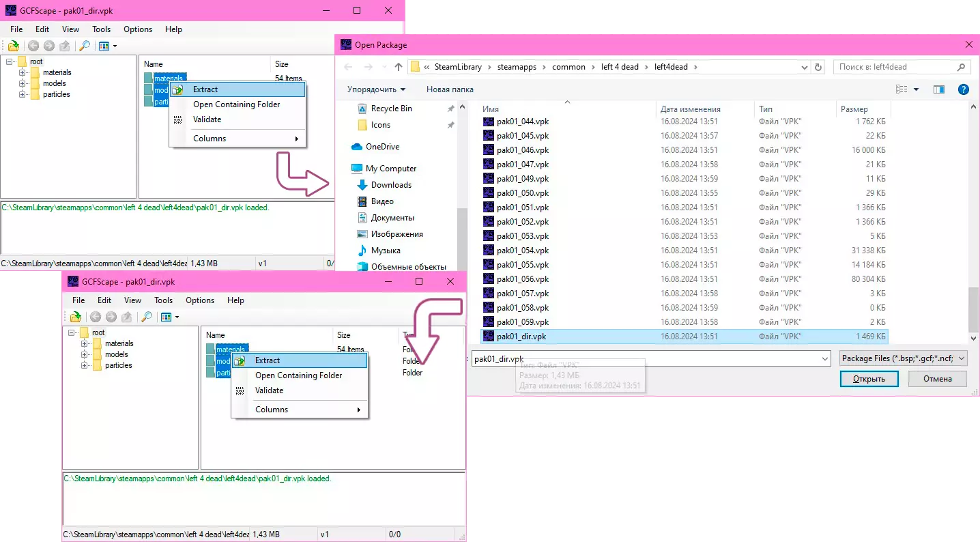Click the Find magnifier in upper GCFScape toolbar
980x542 pixels.
[x=85, y=46]
